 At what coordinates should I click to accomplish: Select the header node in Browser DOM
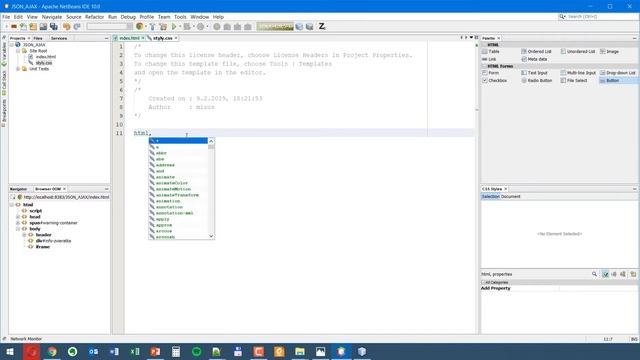[43, 235]
